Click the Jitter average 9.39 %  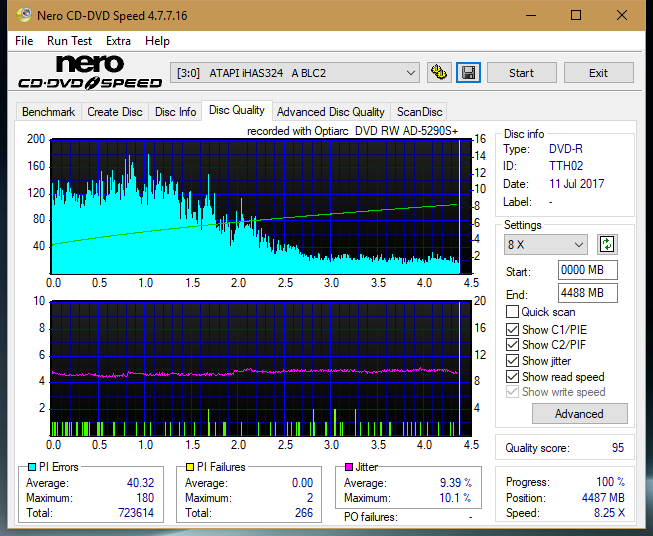pos(456,483)
